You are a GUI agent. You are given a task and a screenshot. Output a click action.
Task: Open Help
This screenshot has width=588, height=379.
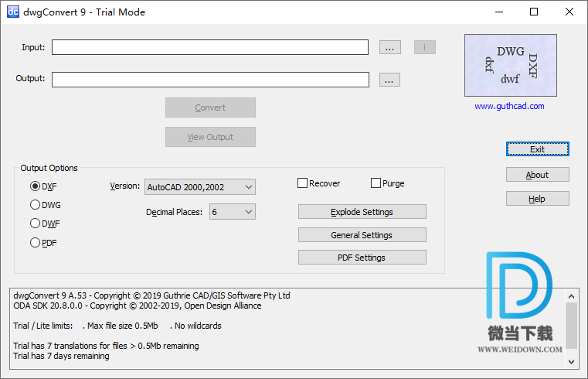tap(537, 199)
